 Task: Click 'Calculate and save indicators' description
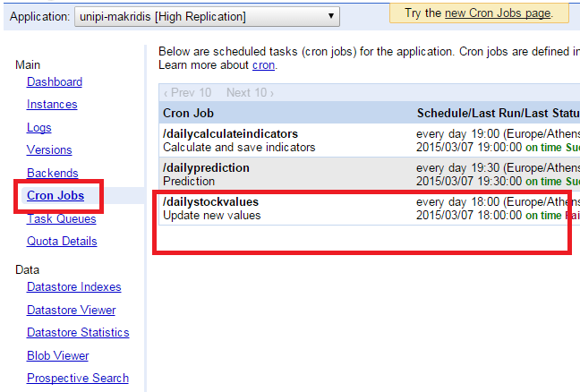click(239, 147)
